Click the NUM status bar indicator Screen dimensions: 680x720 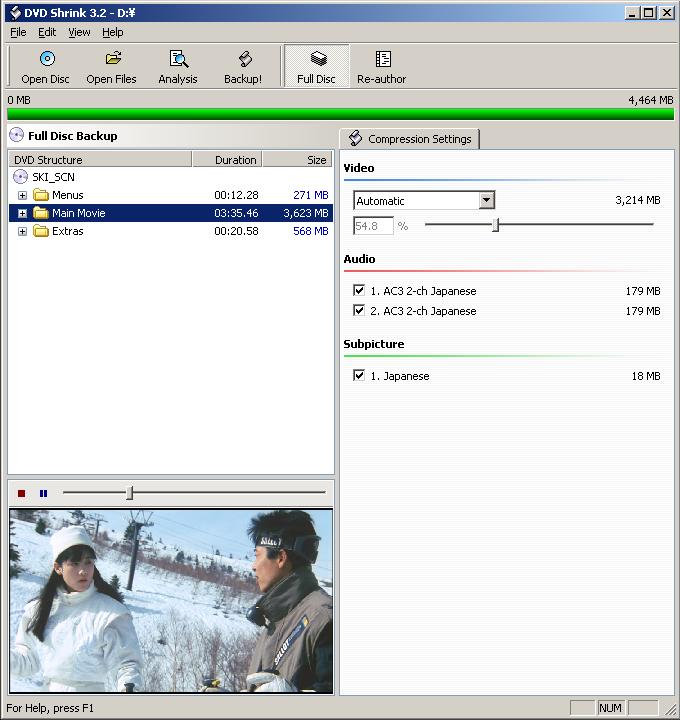click(x=610, y=708)
